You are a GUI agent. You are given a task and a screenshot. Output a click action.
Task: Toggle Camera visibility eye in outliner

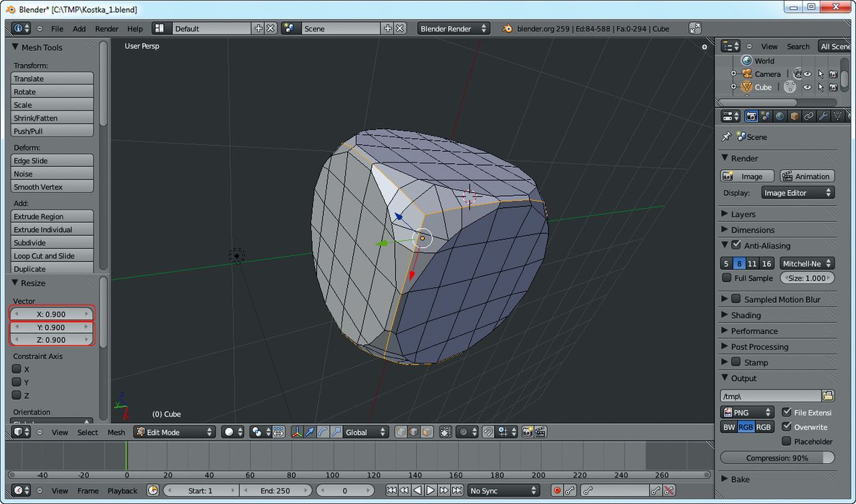(807, 74)
